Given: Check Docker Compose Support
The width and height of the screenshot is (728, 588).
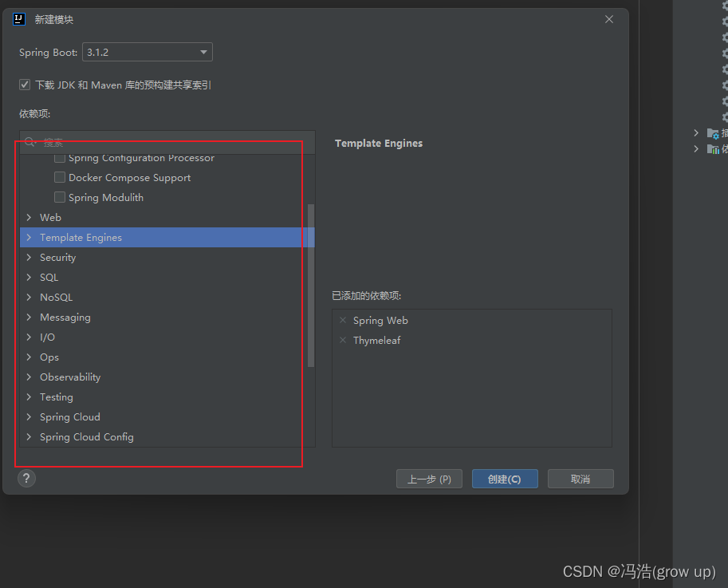Looking at the screenshot, I should 60,177.
